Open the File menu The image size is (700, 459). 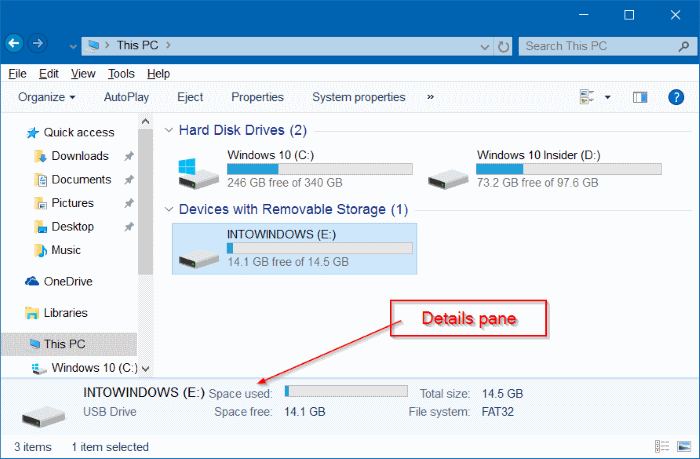17,74
